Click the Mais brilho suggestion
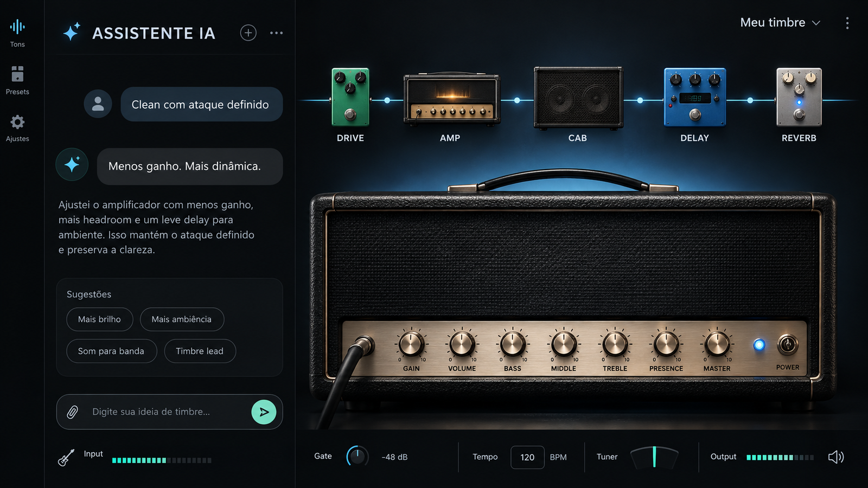This screenshot has height=488, width=868. click(x=100, y=319)
